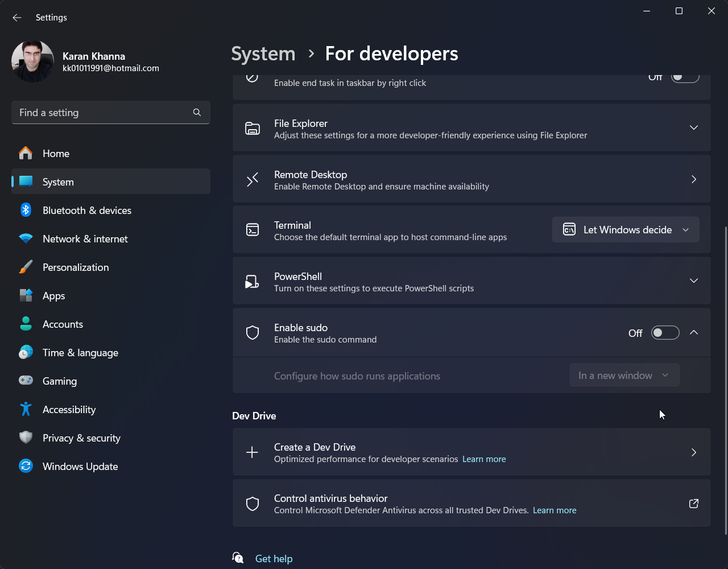Click the Control antivirus behavior title
The height and width of the screenshot is (569, 728).
331,498
